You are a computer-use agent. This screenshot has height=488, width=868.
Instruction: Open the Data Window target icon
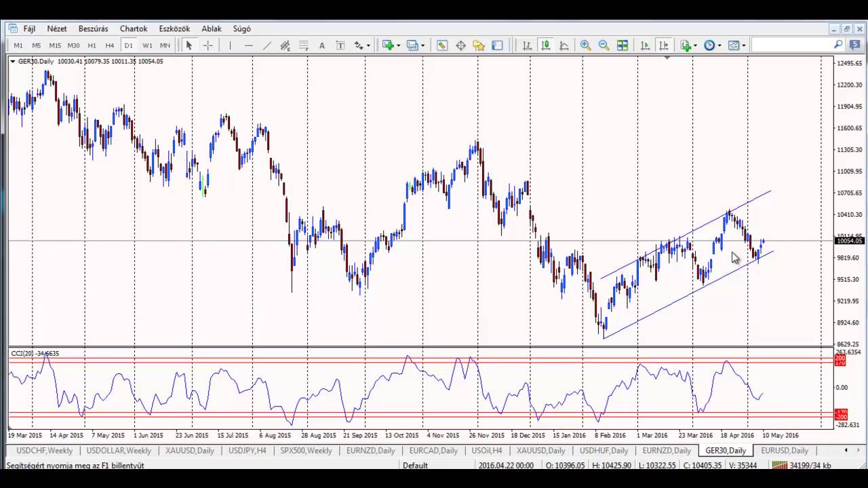tap(460, 45)
